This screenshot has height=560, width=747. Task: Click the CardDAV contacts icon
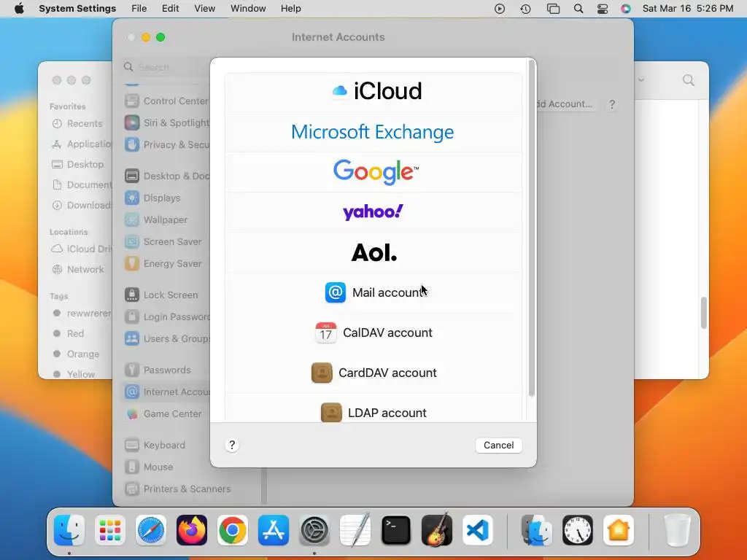(322, 373)
